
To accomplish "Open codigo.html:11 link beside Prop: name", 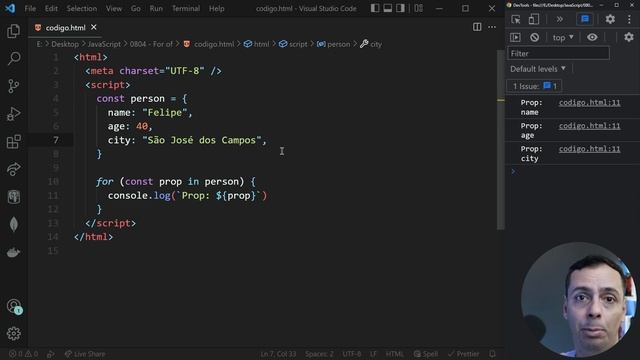I will (x=589, y=103).
